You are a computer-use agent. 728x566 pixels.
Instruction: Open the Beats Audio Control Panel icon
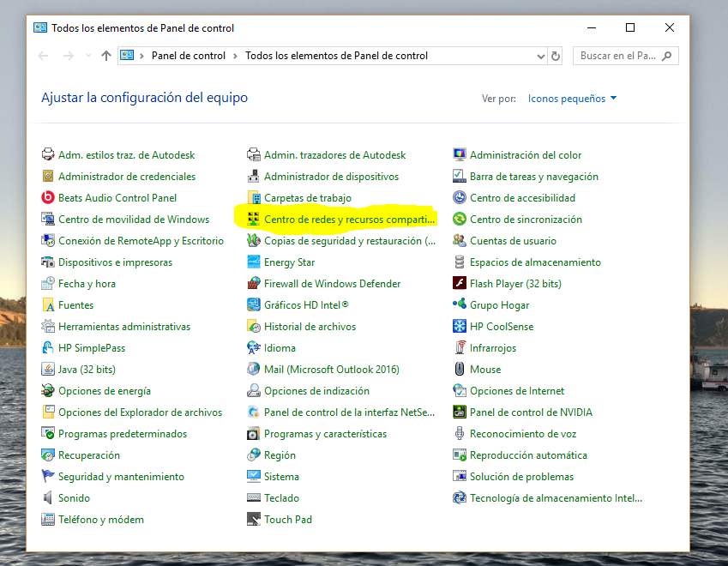(x=48, y=198)
